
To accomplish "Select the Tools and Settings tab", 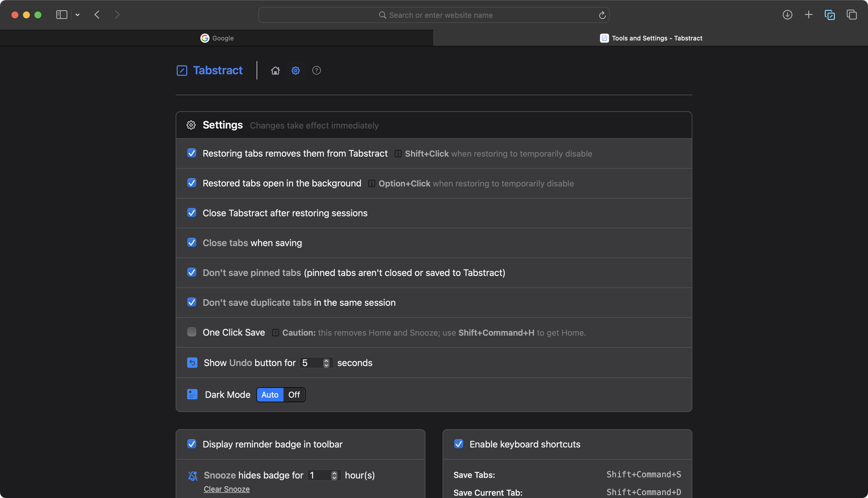I will tap(651, 38).
